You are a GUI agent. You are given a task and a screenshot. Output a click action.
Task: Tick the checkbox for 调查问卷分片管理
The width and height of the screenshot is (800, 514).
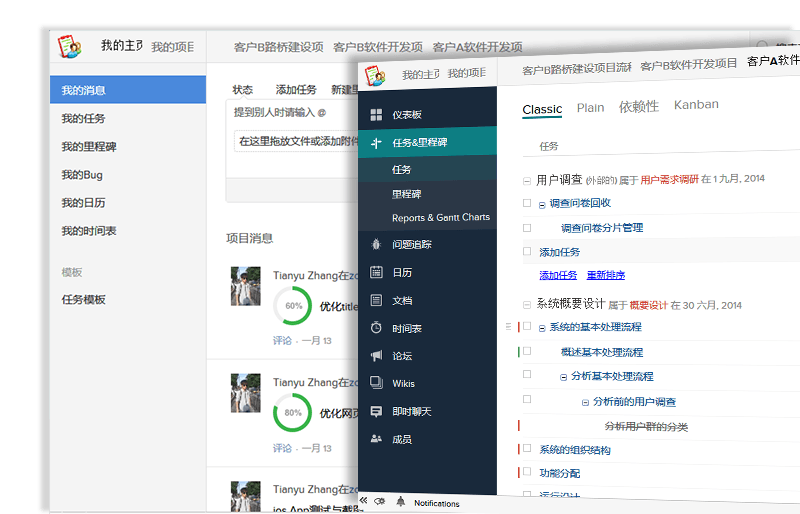[527, 228]
